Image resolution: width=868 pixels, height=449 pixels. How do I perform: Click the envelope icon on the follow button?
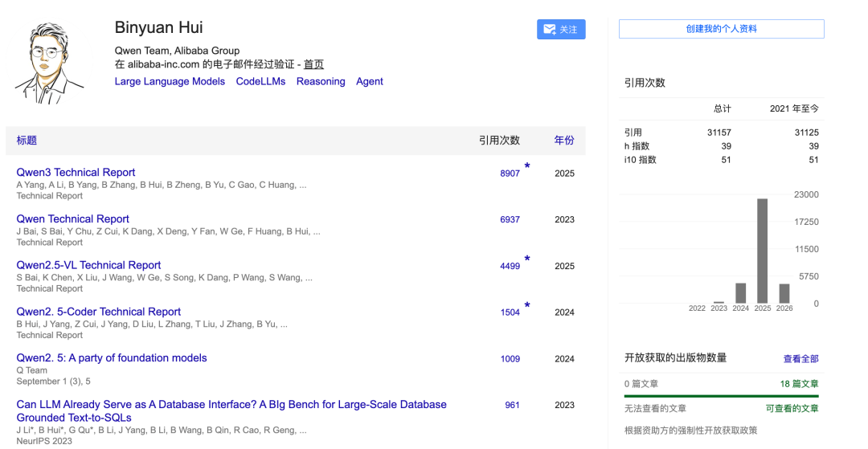click(x=550, y=30)
